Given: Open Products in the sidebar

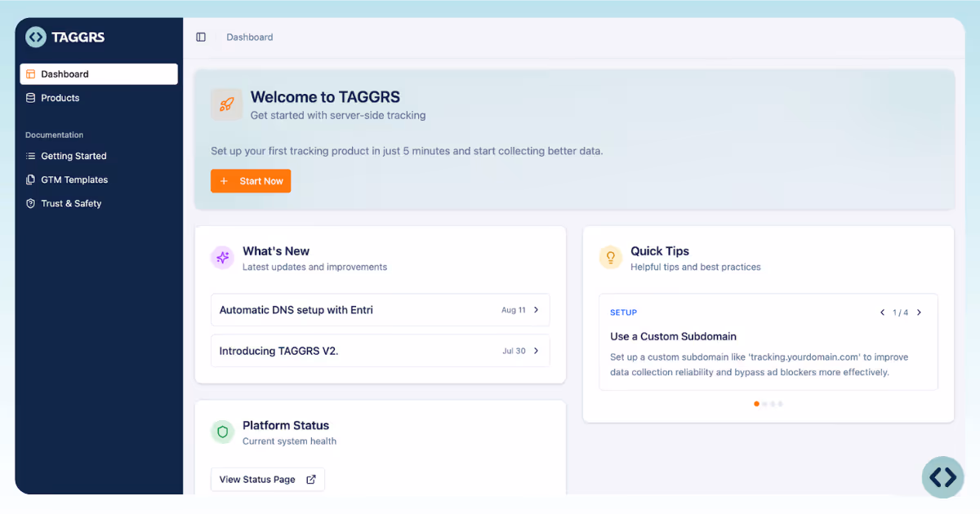Looking at the screenshot, I should coord(99,98).
